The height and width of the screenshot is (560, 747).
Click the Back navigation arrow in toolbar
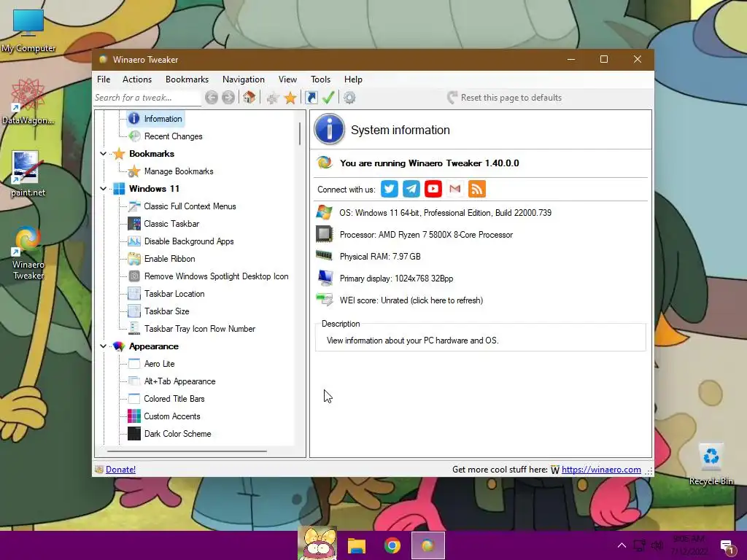pos(212,98)
